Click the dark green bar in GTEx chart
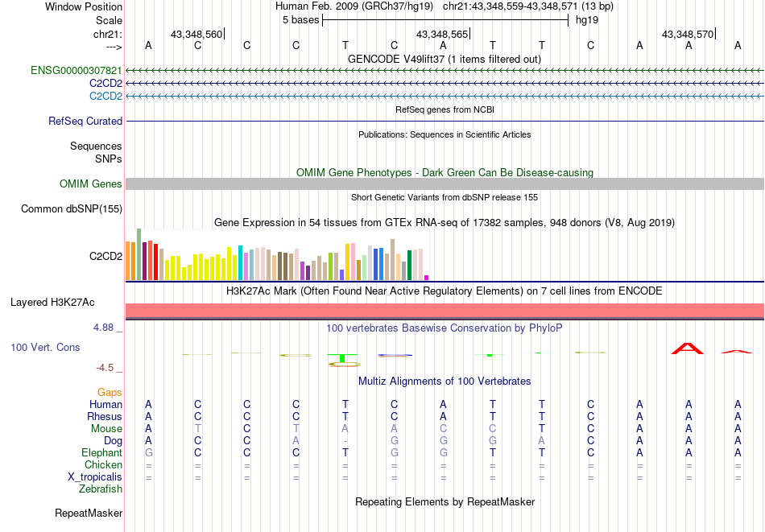 pos(410,266)
